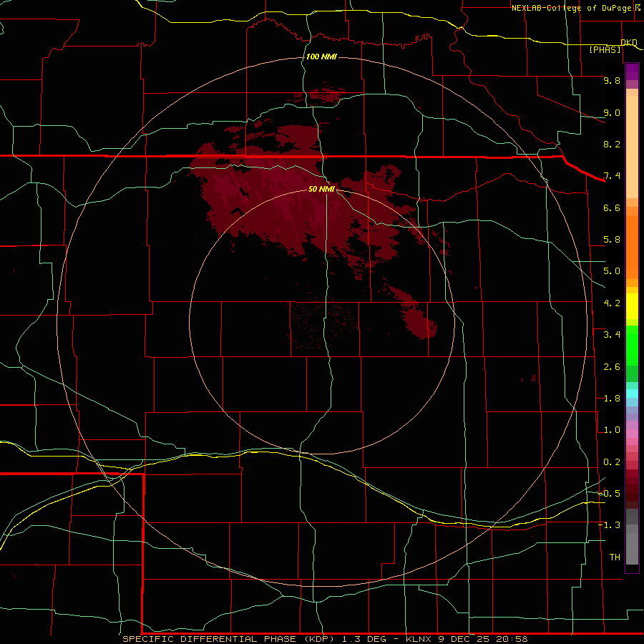Viewport: 644px width, 644px height.
Task: Click the NEXLAB-College of DuPage credit text
Action: 571,8
